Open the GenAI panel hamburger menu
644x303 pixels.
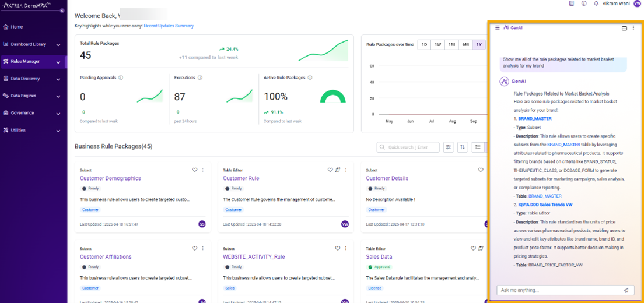tap(497, 27)
